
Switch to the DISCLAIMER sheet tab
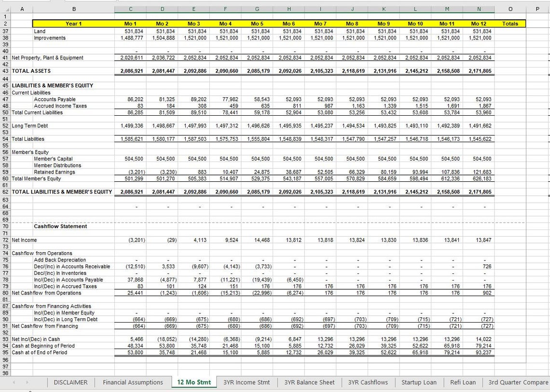point(70,382)
